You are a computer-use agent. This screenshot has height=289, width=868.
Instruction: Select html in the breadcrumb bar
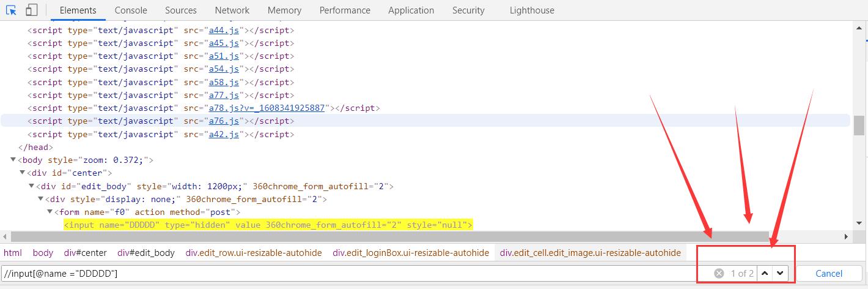pos(13,252)
